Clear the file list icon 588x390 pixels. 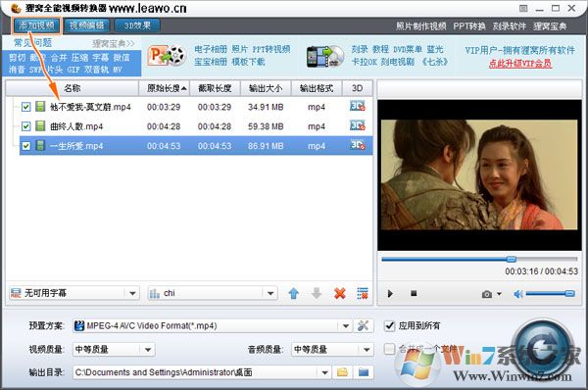click(363, 293)
